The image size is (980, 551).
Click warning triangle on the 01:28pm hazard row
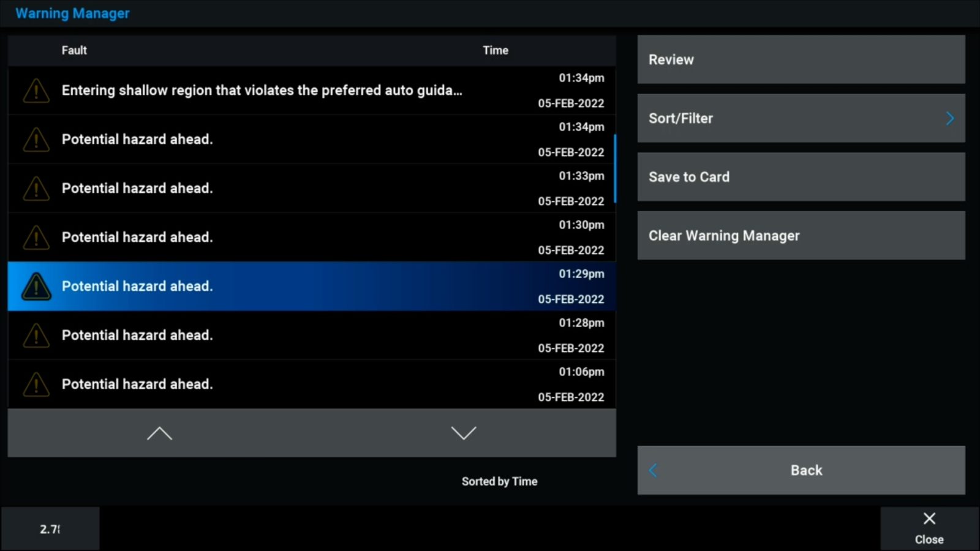click(x=36, y=335)
